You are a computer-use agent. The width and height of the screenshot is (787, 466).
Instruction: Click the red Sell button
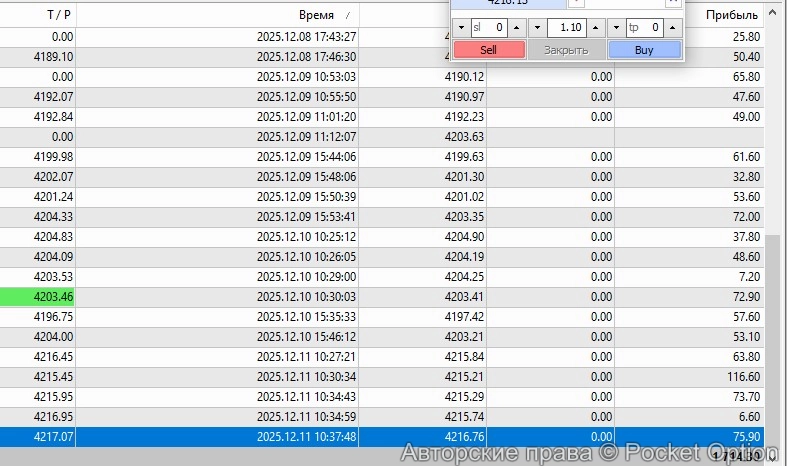[489, 49]
